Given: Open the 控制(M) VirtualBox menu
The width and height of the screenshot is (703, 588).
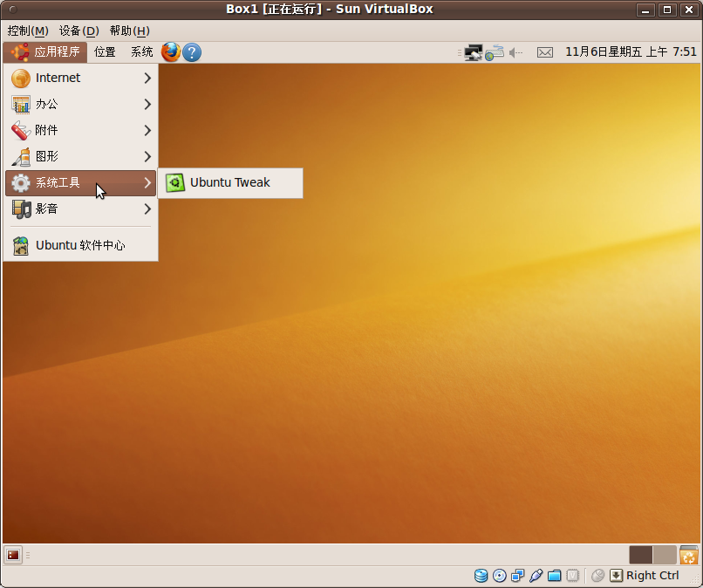Looking at the screenshot, I should [28, 31].
